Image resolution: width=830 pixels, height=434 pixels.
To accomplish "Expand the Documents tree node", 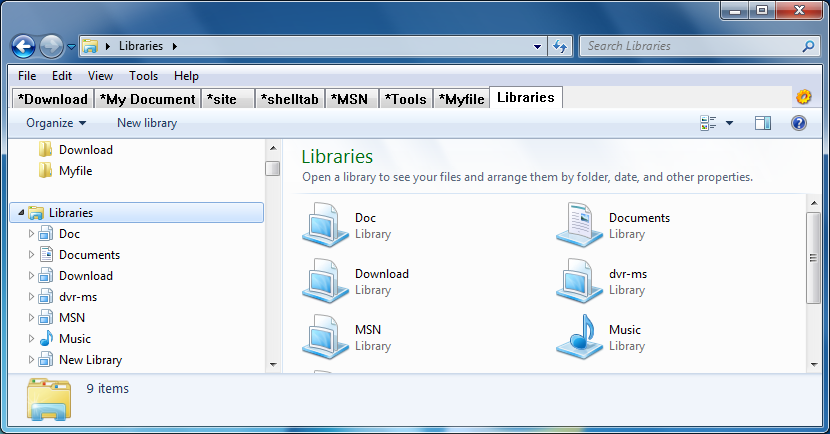I will 31,255.
